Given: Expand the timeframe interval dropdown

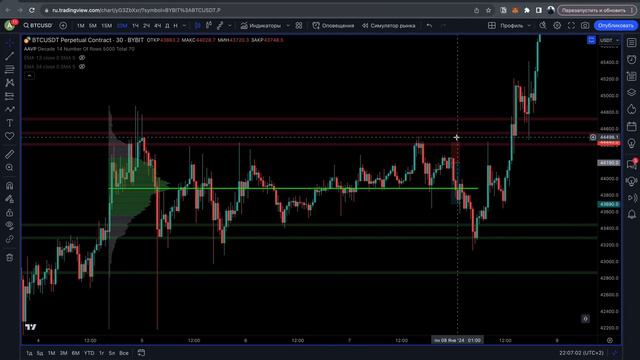Looking at the screenshot, I should (184, 26).
